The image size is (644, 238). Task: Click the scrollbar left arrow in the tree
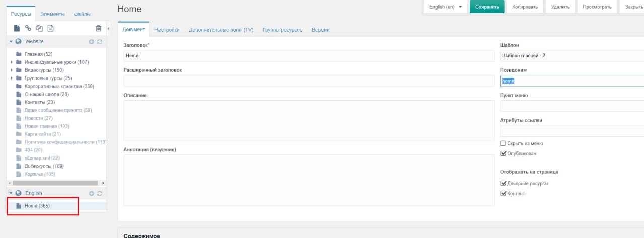tap(10, 183)
